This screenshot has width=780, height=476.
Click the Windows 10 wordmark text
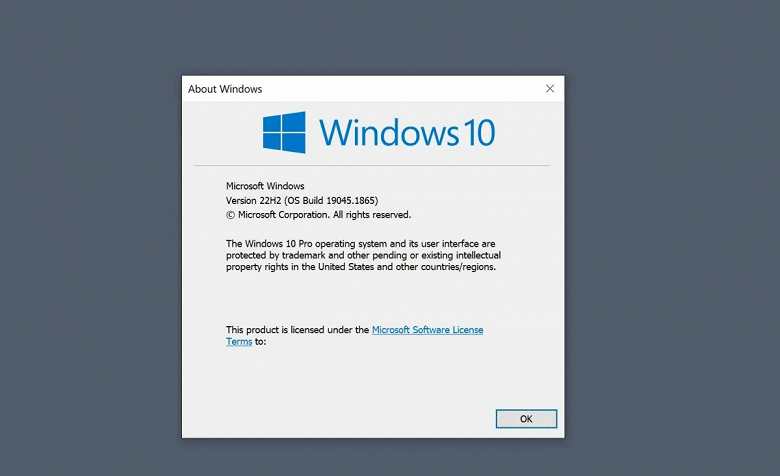[407, 132]
